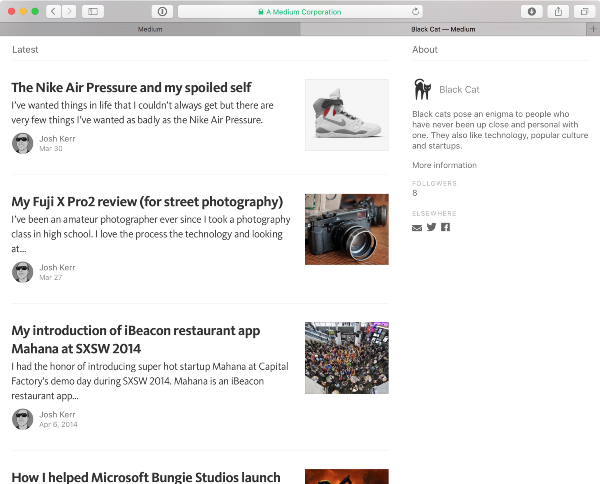Open the Safari downloads button

pyautogui.click(x=530, y=11)
